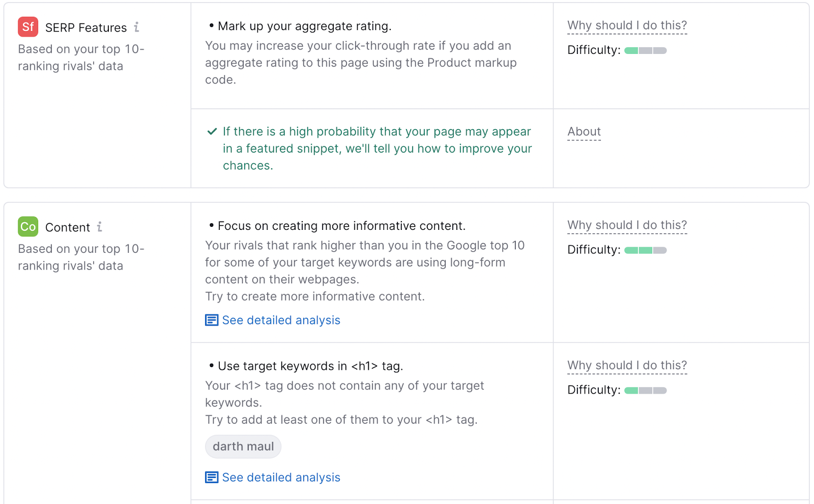
Task: Click the Sf SERP Features category icon
Action: coord(28,27)
